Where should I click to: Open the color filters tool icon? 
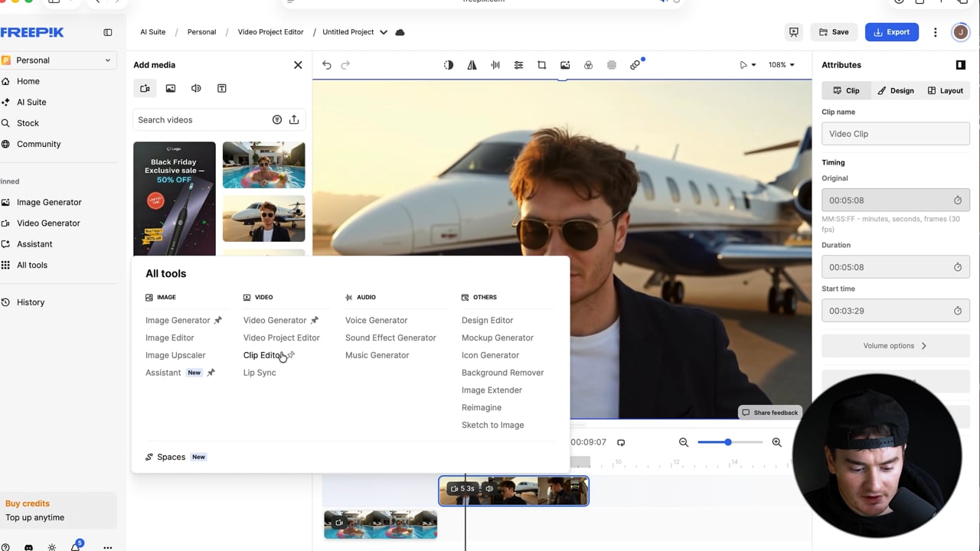(x=588, y=65)
